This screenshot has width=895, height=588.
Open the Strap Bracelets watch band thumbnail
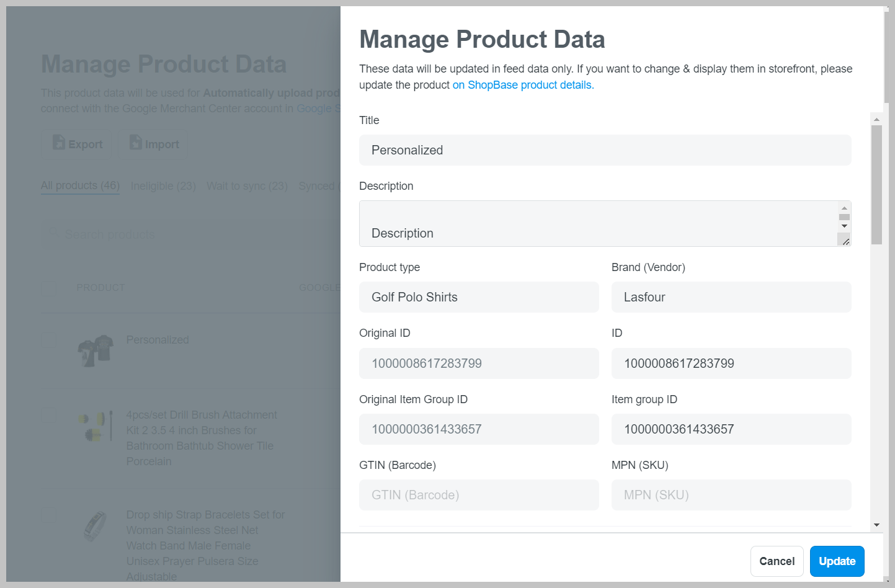point(96,526)
